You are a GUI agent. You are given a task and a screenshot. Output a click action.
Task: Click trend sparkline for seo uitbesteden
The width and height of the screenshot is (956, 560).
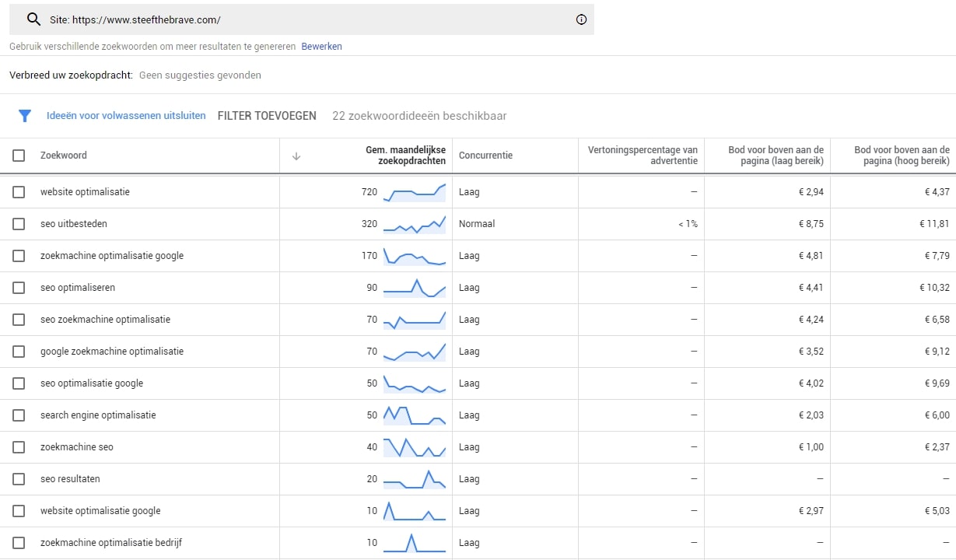[x=415, y=224]
